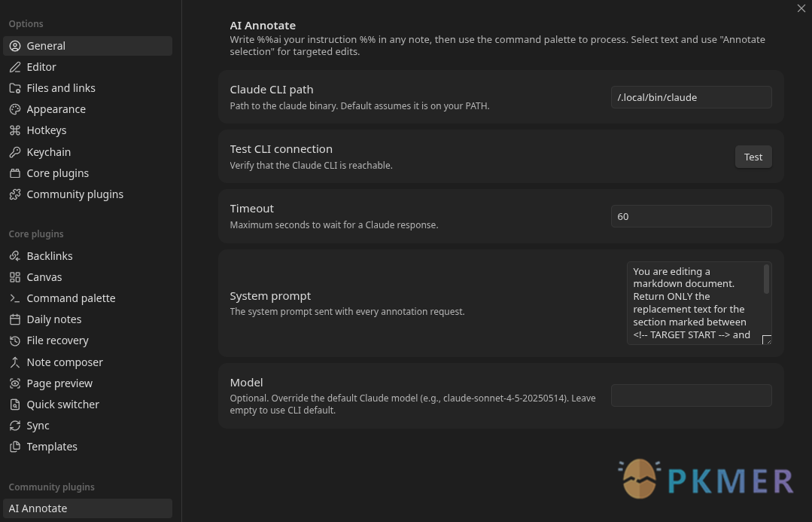Click the 'Options' sidebar section header
Viewport: 812px width, 522px height.
26,24
